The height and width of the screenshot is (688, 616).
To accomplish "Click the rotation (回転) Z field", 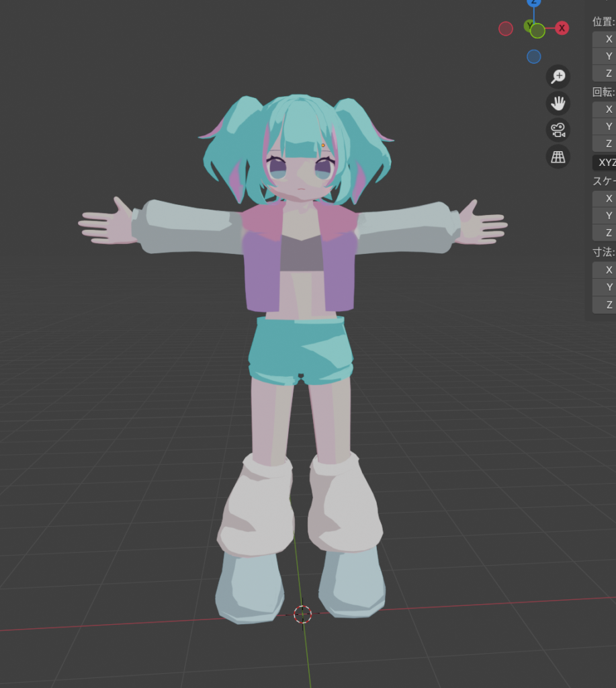I will point(605,144).
